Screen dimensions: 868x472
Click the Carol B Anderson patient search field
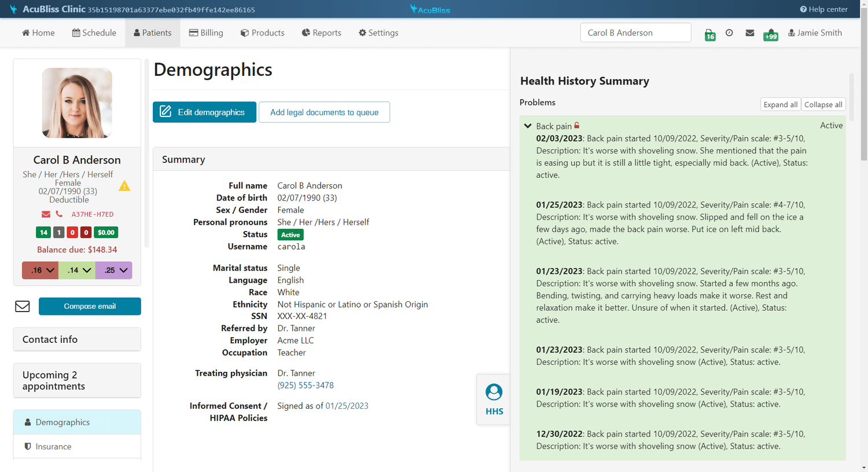[635, 32]
